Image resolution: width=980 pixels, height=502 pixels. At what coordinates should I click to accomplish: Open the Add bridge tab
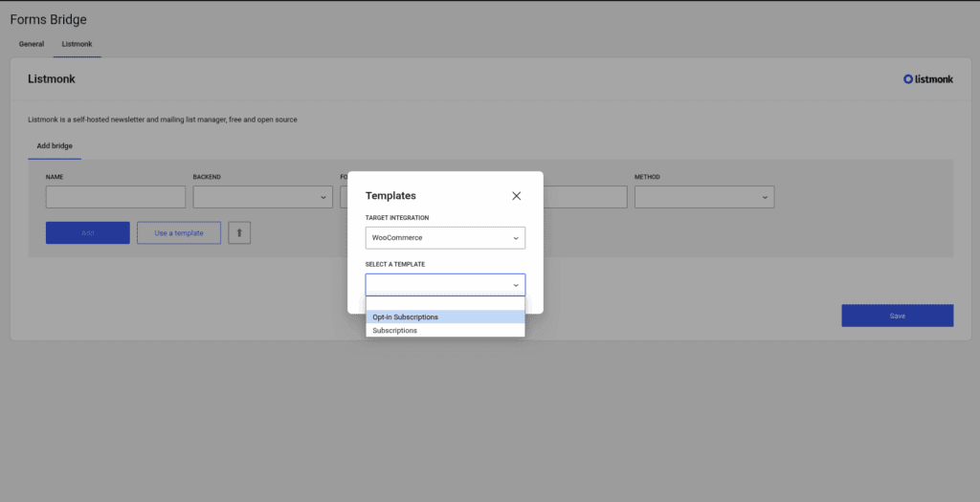(x=55, y=146)
